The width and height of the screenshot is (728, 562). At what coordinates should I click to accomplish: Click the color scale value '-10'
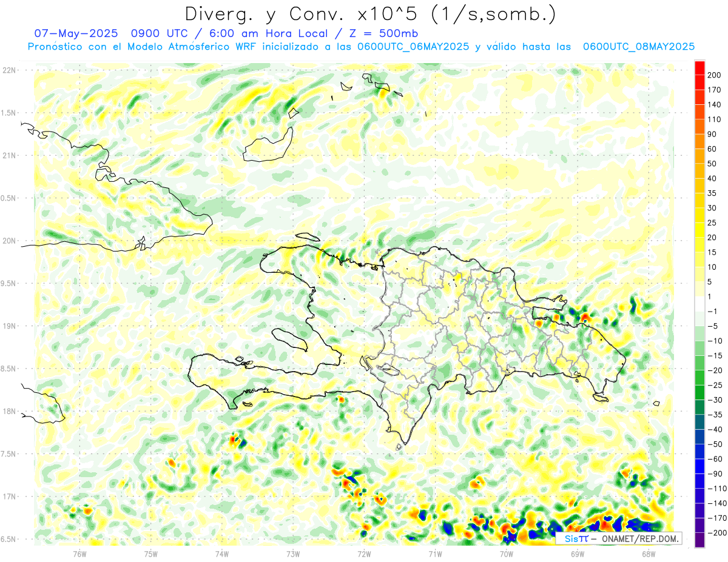pos(716,341)
